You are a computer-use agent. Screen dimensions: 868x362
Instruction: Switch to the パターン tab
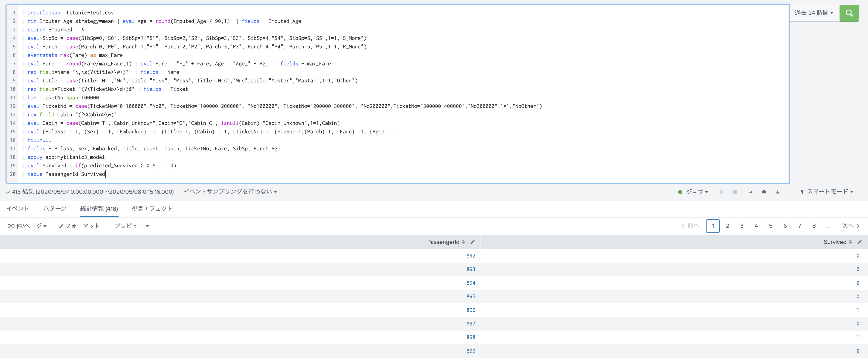pos(55,209)
